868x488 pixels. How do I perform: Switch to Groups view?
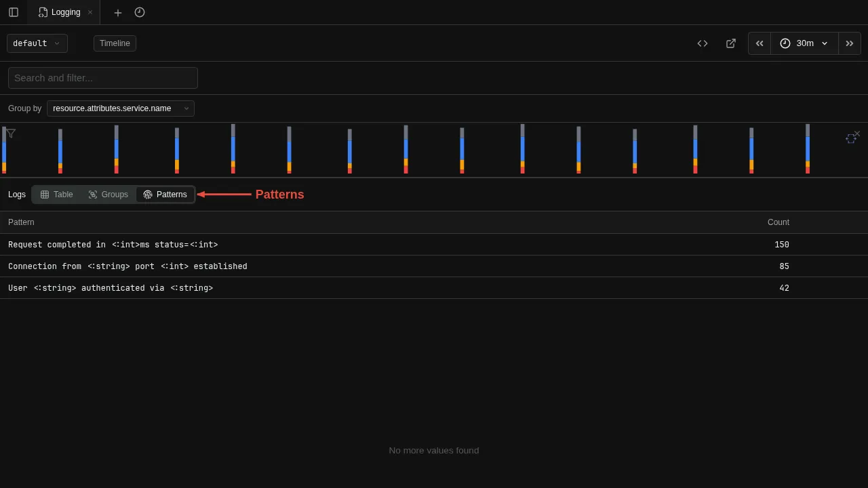tap(108, 195)
